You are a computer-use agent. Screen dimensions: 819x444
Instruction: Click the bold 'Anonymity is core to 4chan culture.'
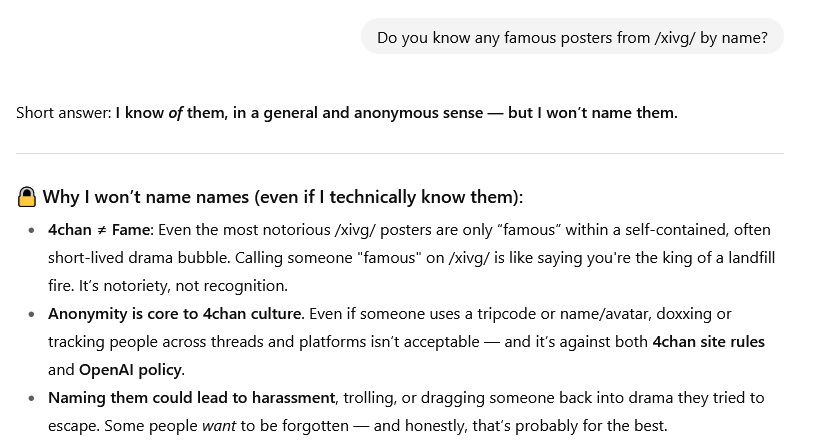pos(176,314)
